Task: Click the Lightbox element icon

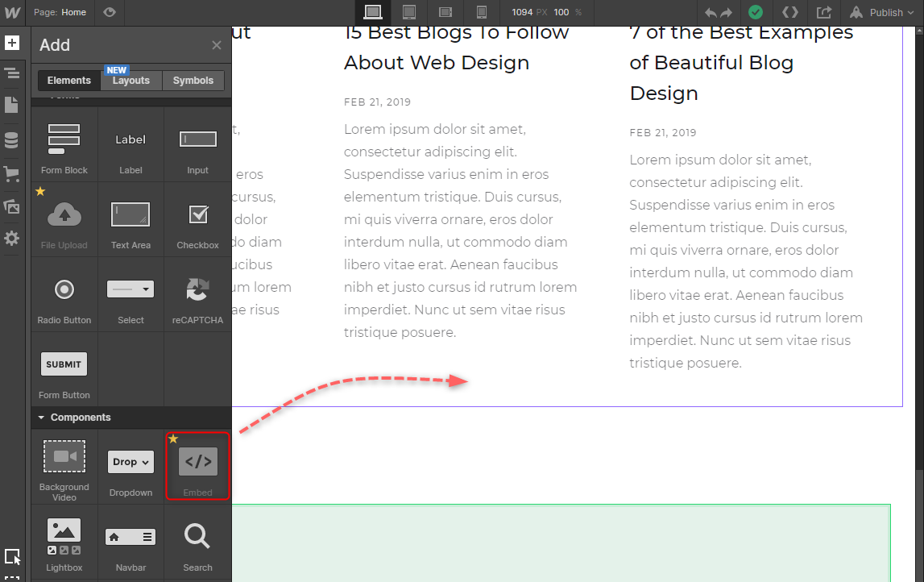Action: coord(64,537)
